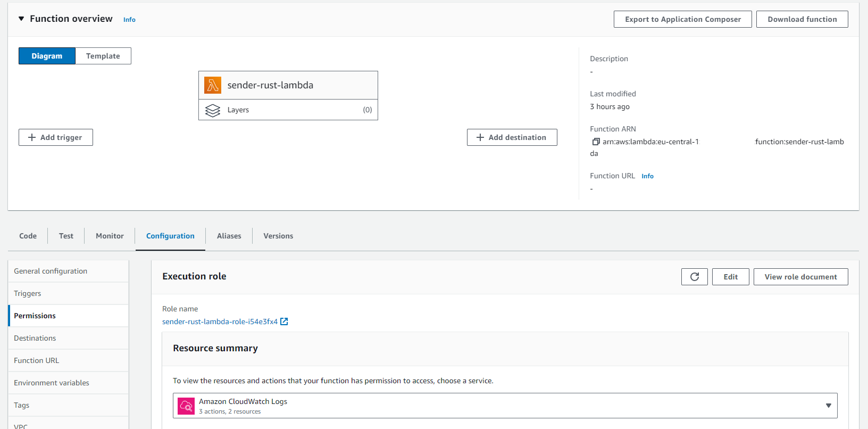Collapse the Function overview section
868x429 pixels.
pos(21,19)
